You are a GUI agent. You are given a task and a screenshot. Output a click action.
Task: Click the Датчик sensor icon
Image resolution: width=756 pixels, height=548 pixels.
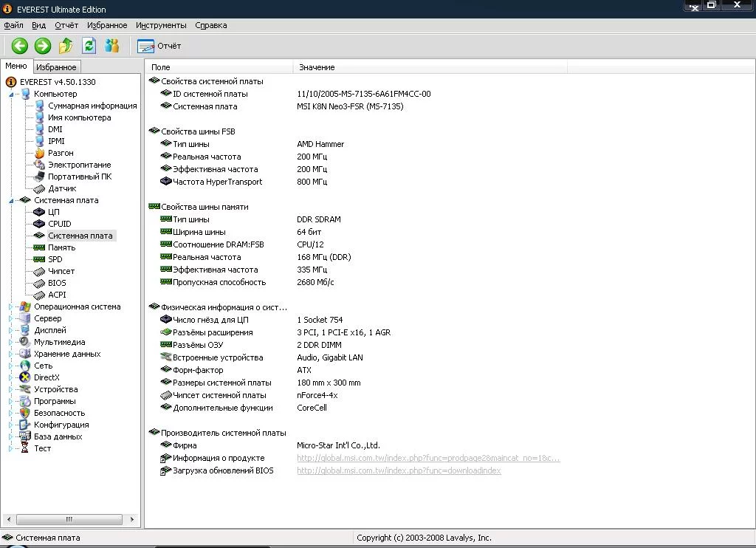coord(39,188)
